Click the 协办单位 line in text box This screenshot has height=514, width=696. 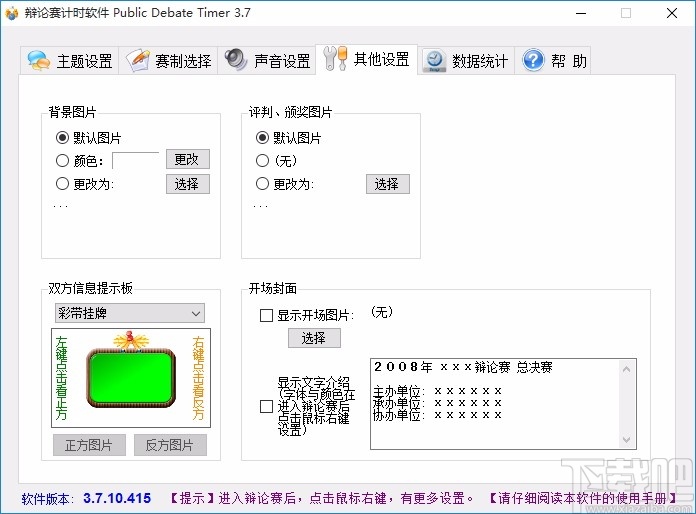tap(438, 415)
